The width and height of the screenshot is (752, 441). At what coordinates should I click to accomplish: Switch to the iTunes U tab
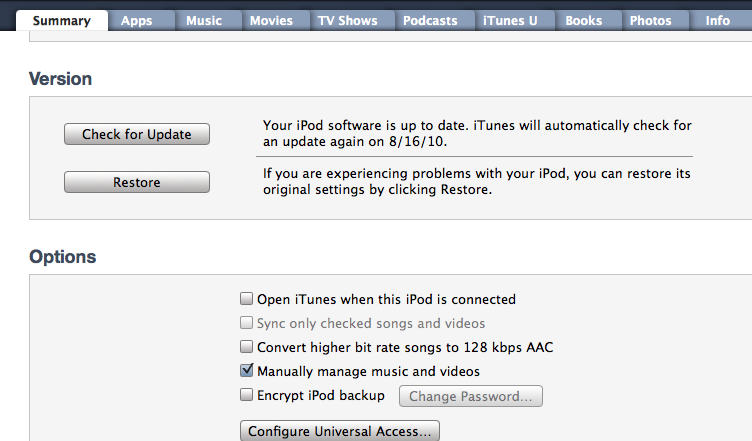pos(510,21)
